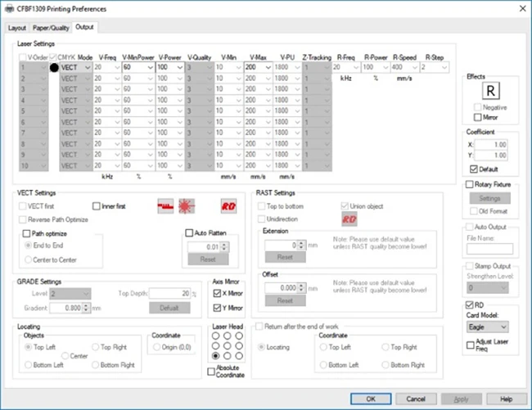
Task: Open the row 1 Mode VECT dropdown
Action: click(x=76, y=67)
